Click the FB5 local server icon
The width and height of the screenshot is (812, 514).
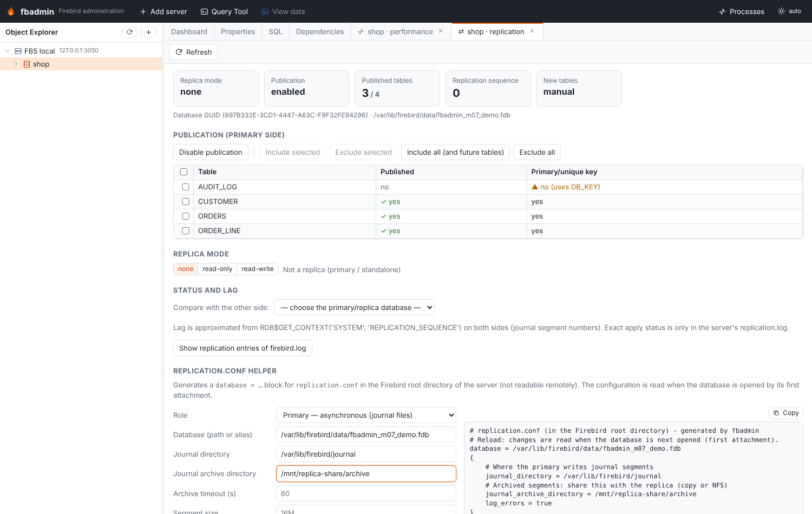point(18,51)
